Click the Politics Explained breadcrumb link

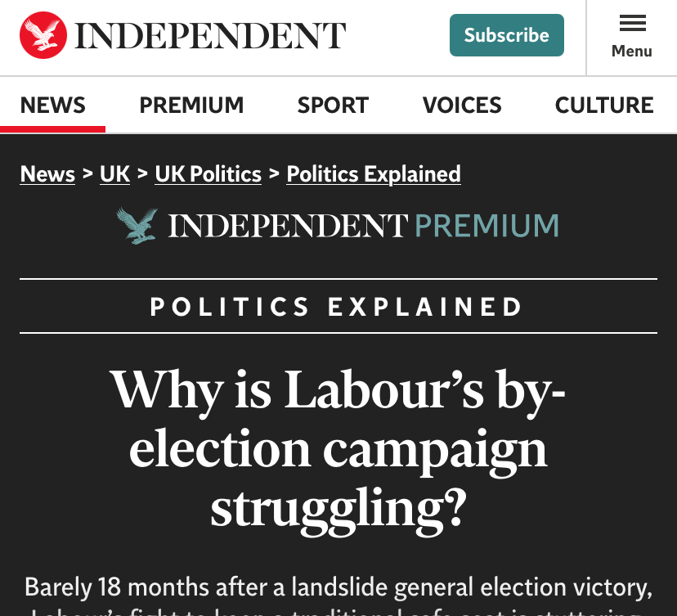[x=374, y=174]
